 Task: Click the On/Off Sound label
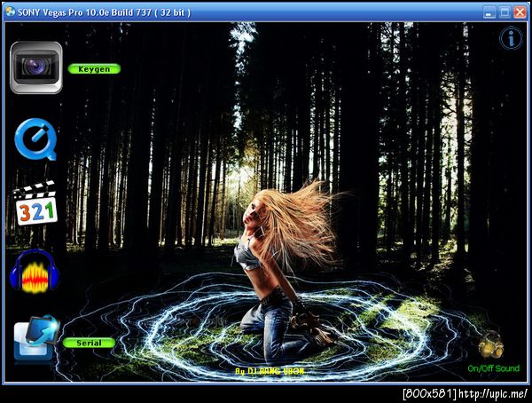click(x=493, y=368)
